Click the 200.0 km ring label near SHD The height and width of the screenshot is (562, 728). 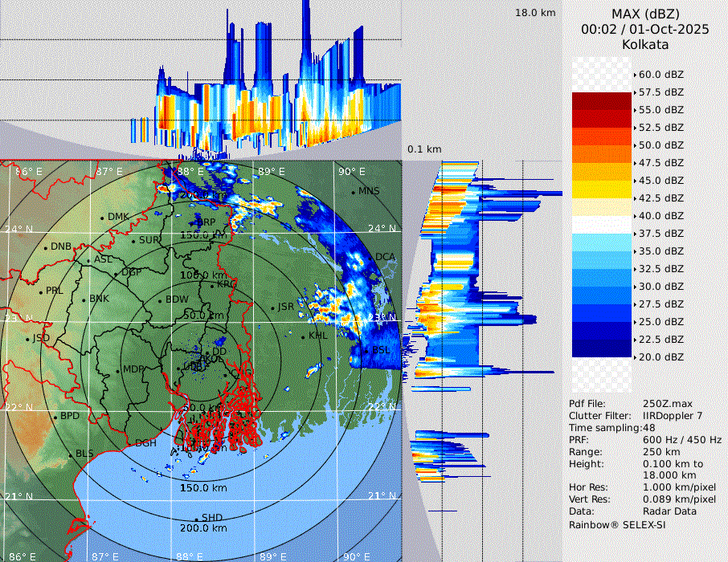tap(202, 528)
